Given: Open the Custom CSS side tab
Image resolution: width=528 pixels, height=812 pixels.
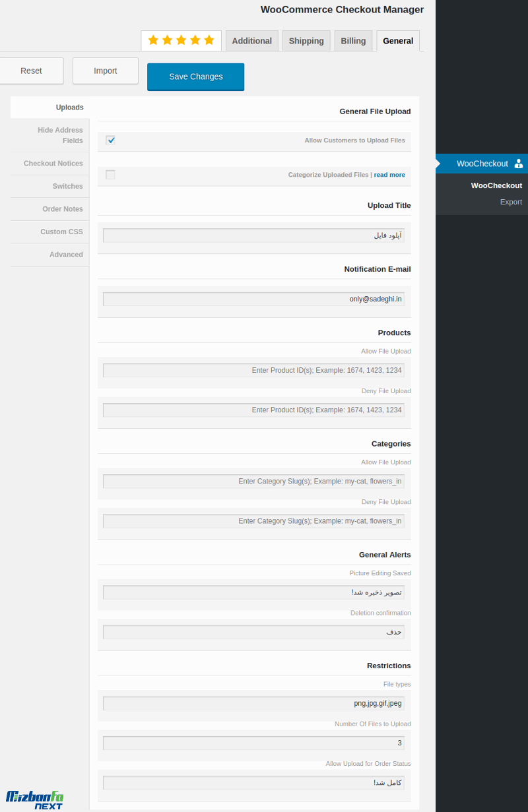Looking at the screenshot, I should point(49,232).
